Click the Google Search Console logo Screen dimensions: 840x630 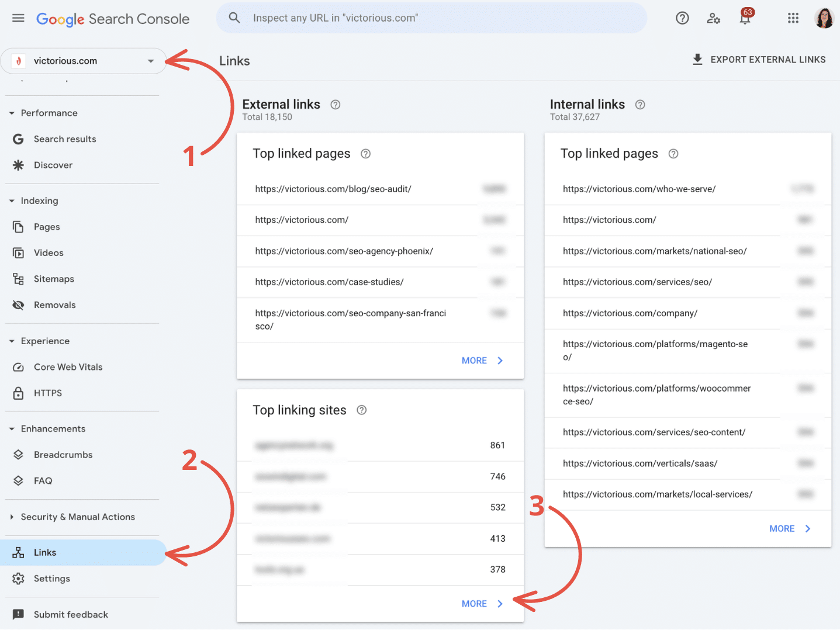coord(113,19)
